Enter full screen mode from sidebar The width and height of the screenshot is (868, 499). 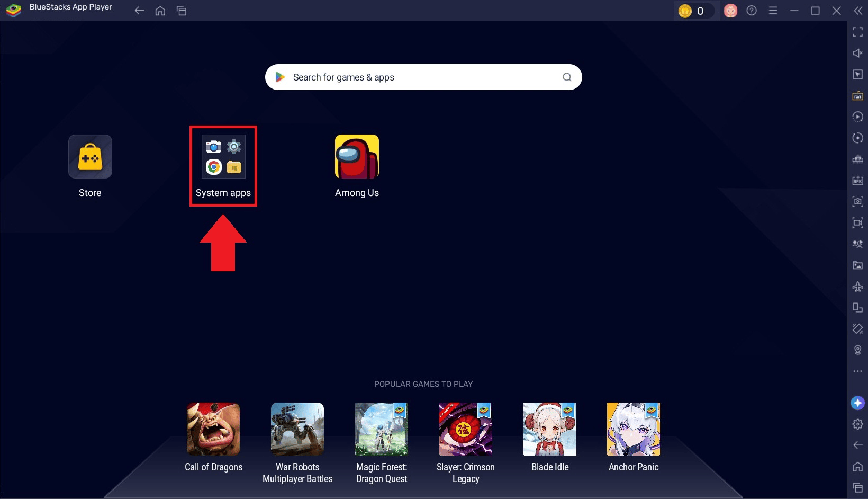tap(858, 32)
